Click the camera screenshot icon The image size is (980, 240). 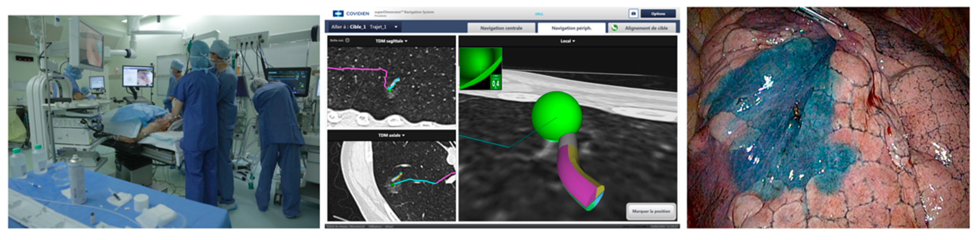(x=633, y=14)
